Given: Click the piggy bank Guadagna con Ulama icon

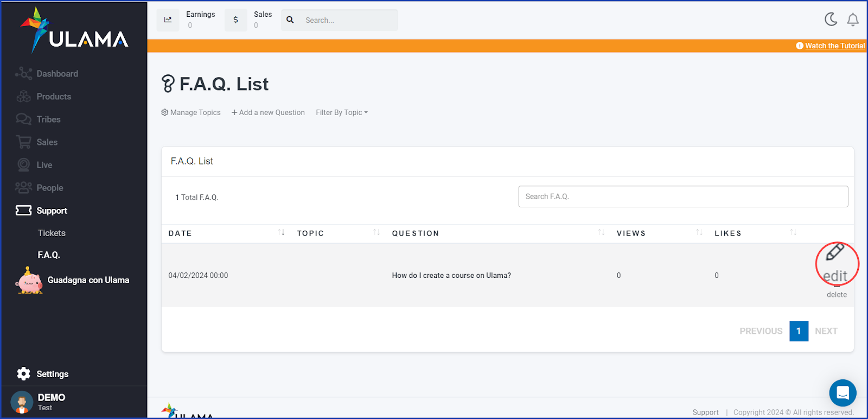Looking at the screenshot, I should click(x=29, y=281).
